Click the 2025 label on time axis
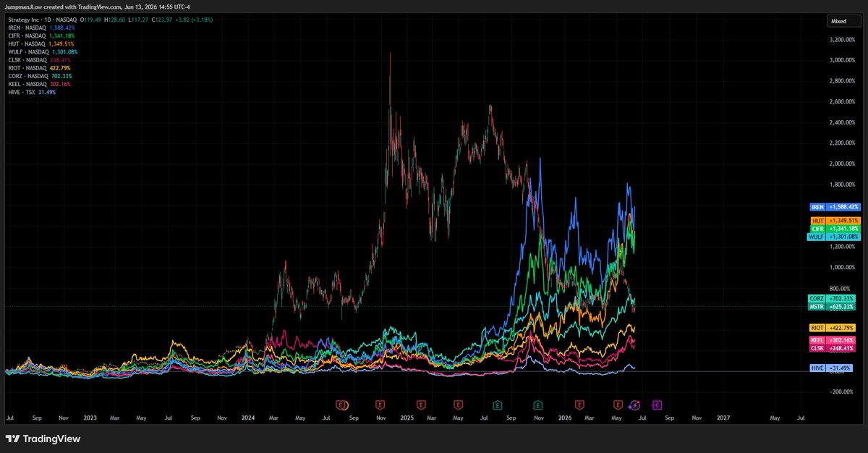 [407, 418]
